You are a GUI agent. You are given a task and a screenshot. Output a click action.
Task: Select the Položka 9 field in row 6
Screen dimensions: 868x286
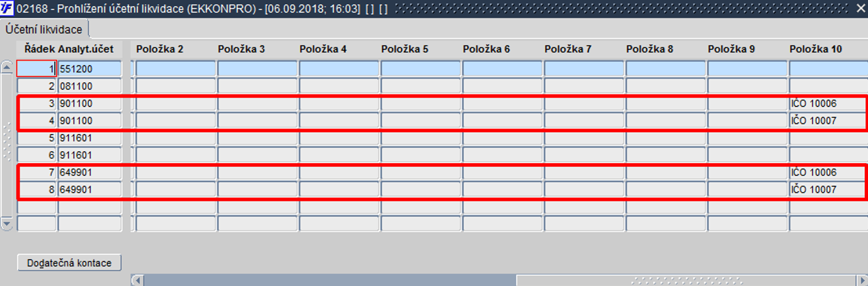point(747,154)
